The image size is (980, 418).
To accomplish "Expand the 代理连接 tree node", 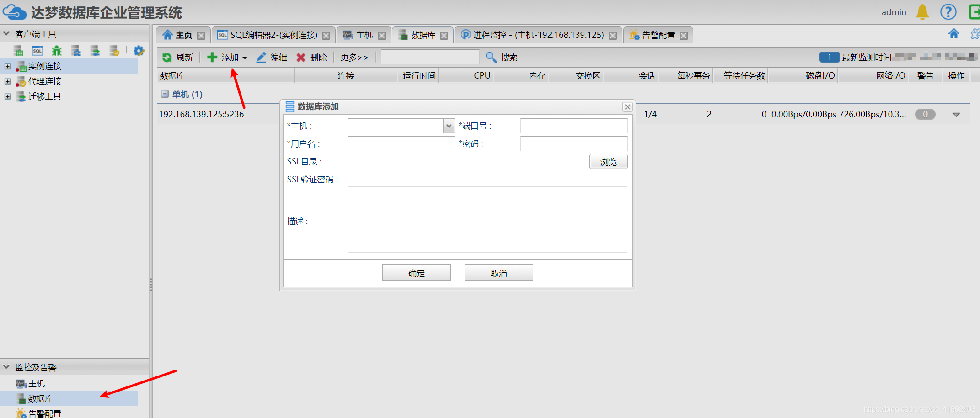I will [8, 81].
